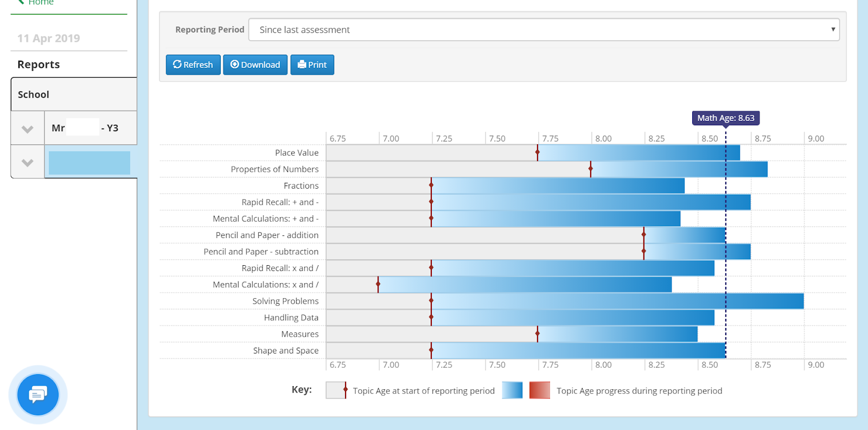Viewport: 868px width, 430px height.
Task: Click 'Topic Age progress during reporting period'
Action: coord(639,391)
